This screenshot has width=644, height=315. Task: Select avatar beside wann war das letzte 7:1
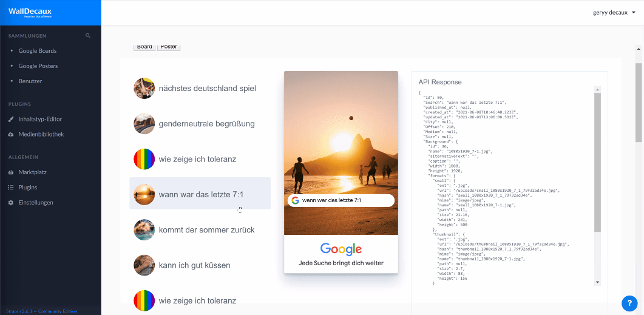[x=144, y=194]
